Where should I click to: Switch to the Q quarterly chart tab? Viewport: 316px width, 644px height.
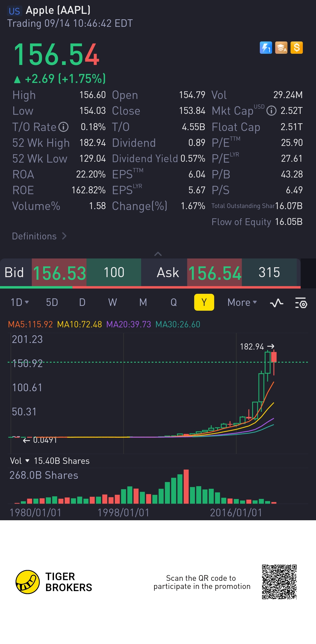tap(174, 303)
